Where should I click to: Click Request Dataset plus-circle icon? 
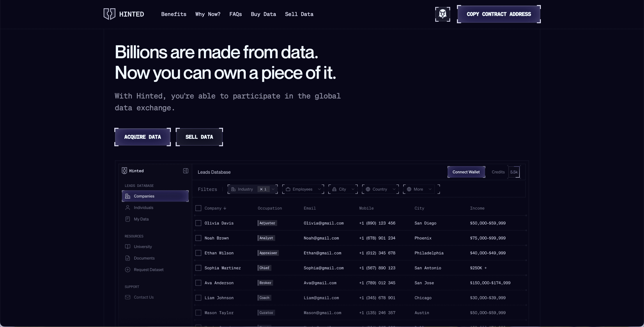pyautogui.click(x=127, y=269)
